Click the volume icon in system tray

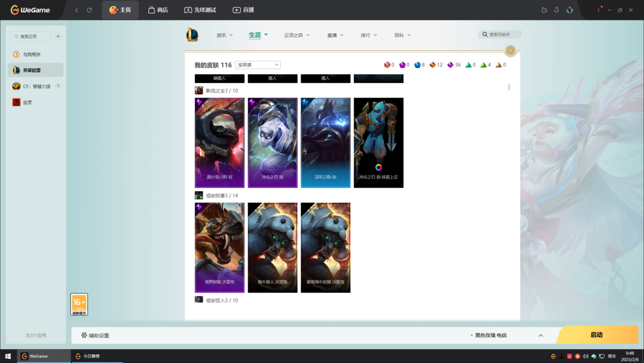(x=586, y=356)
